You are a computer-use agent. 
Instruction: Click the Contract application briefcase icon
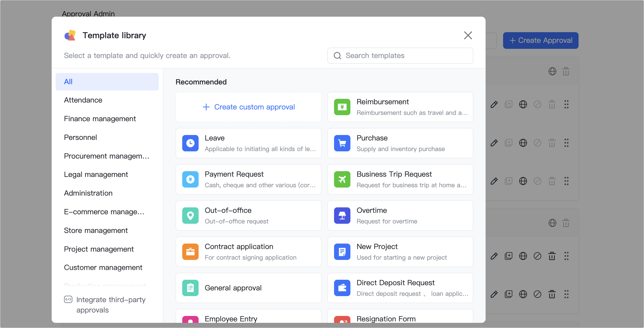click(x=190, y=252)
